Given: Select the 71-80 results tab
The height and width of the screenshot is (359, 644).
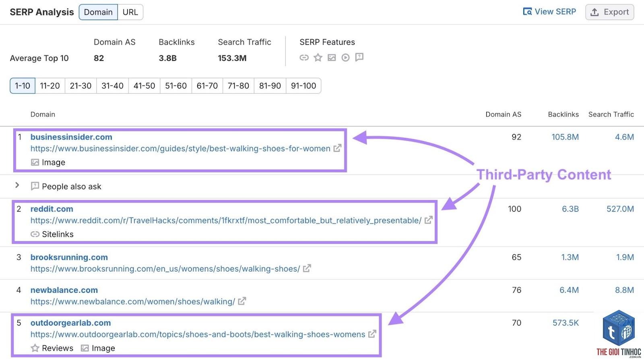Looking at the screenshot, I should pyautogui.click(x=238, y=86).
